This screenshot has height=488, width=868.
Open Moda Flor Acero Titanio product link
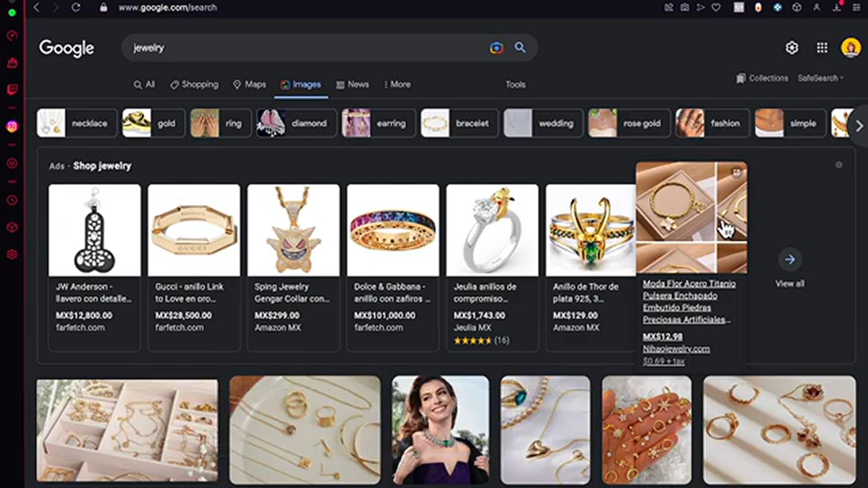coord(689,301)
